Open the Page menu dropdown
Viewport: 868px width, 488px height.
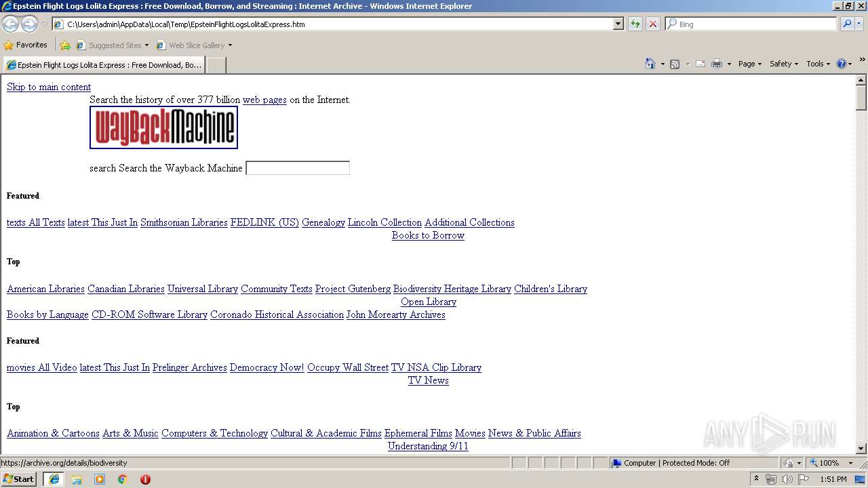pos(749,64)
